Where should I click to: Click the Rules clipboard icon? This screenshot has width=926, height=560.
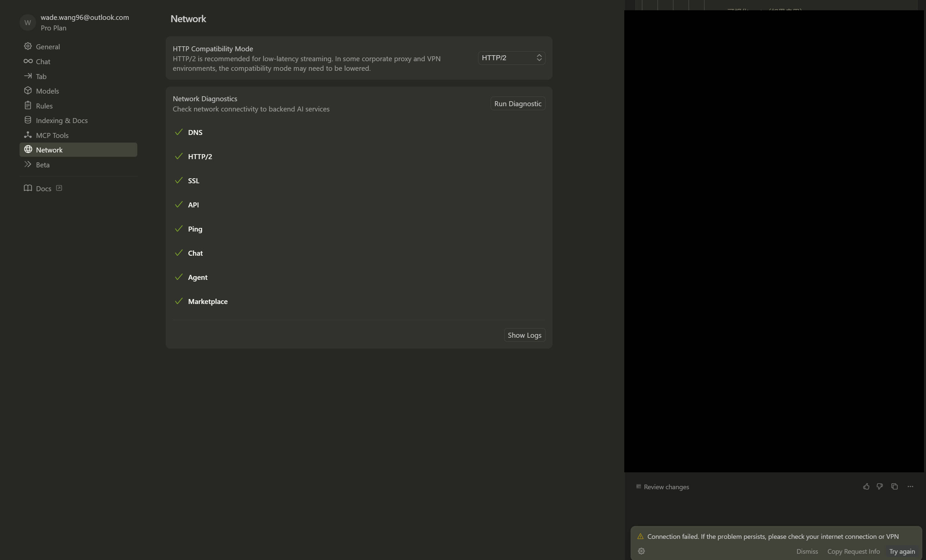point(28,105)
